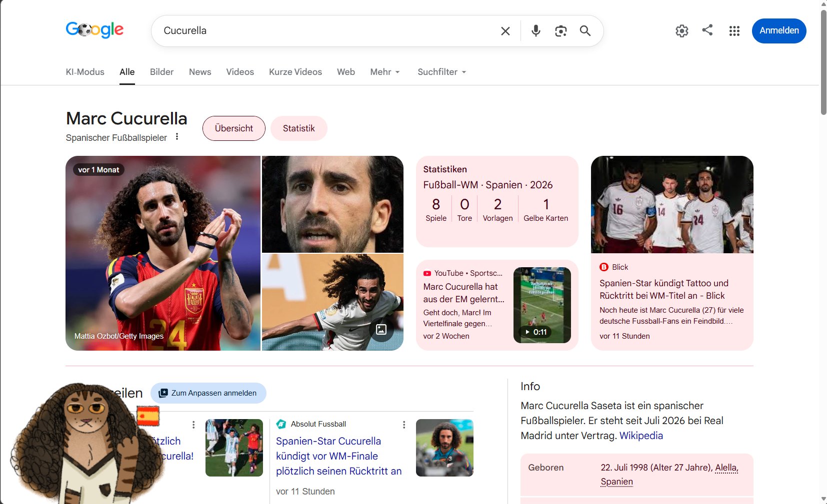Expand the Suchfilter dropdown
This screenshot has height=504, width=827.
click(442, 72)
